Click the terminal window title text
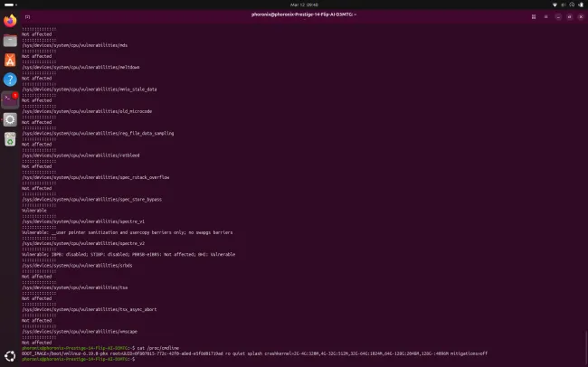 coord(304,14)
